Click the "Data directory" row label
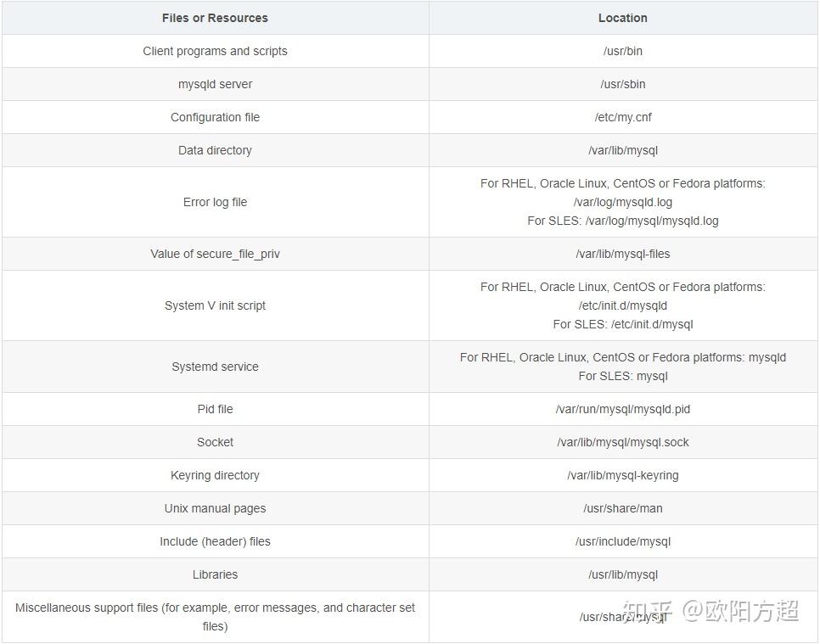The image size is (820, 644). [x=215, y=150]
